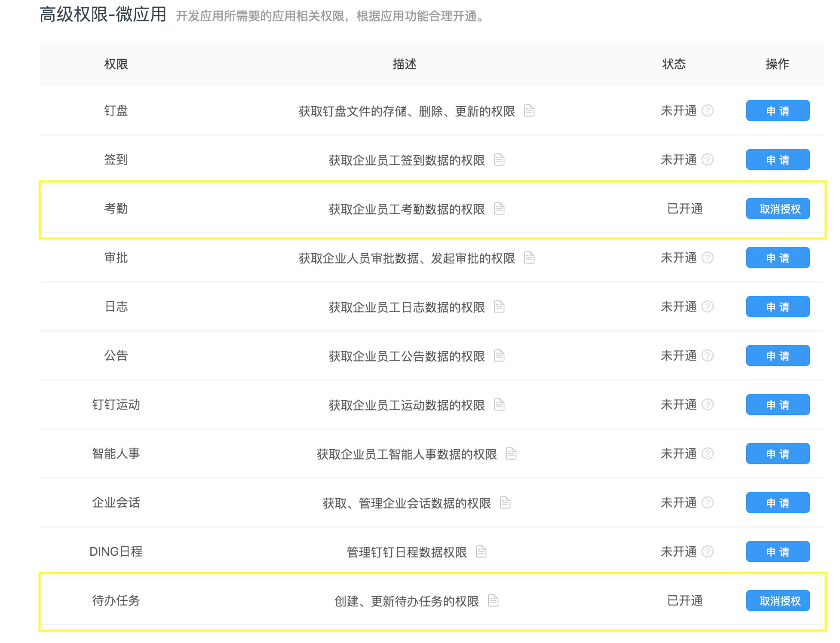Apply for the 企业会话 permission with 申请
The width and height of the screenshot is (840, 643).
[x=778, y=503]
